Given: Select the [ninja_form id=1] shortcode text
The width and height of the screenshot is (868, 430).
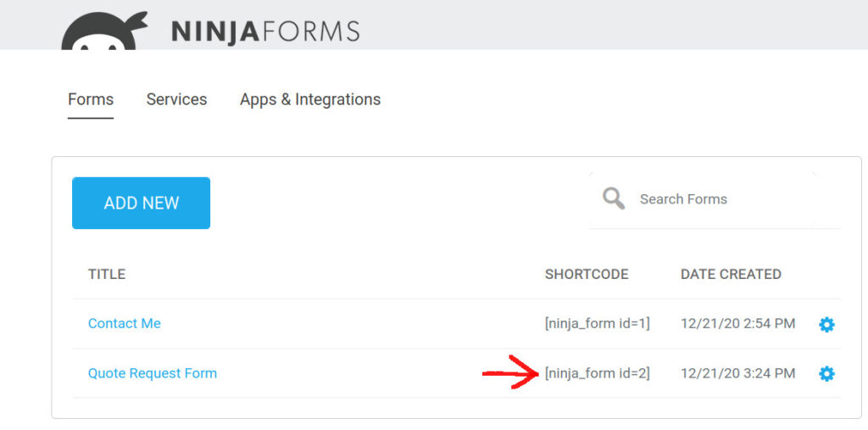Looking at the screenshot, I should (598, 324).
